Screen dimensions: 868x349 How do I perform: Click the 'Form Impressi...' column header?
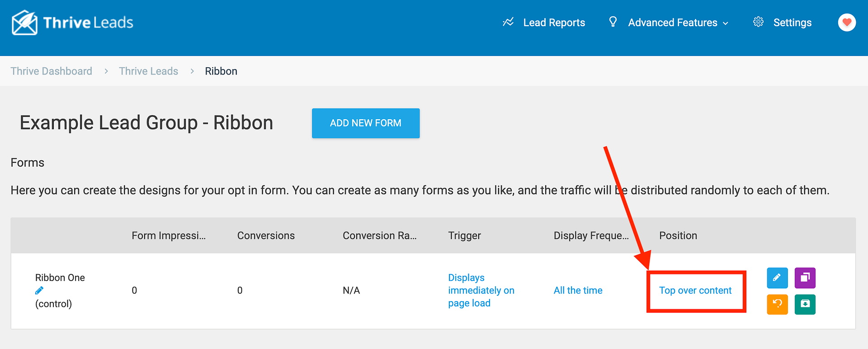pyautogui.click(x=169, y=236)
